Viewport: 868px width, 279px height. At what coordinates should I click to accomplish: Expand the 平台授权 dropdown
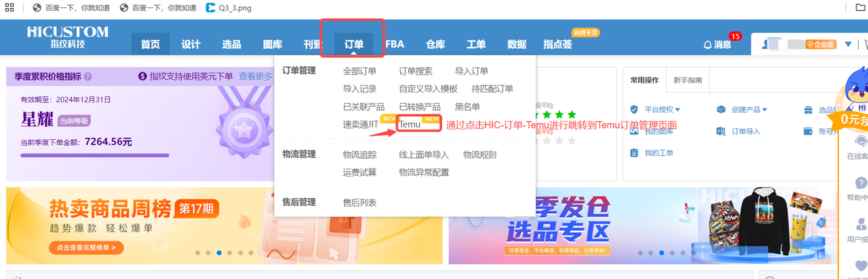677,109
